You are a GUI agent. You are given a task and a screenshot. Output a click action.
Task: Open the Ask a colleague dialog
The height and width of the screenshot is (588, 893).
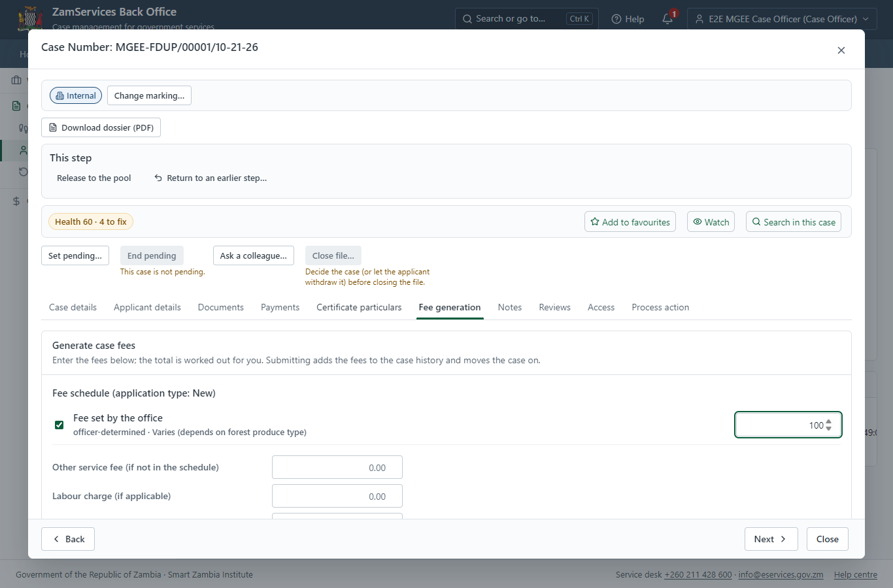pyautogui.click(x=254, y=255)
